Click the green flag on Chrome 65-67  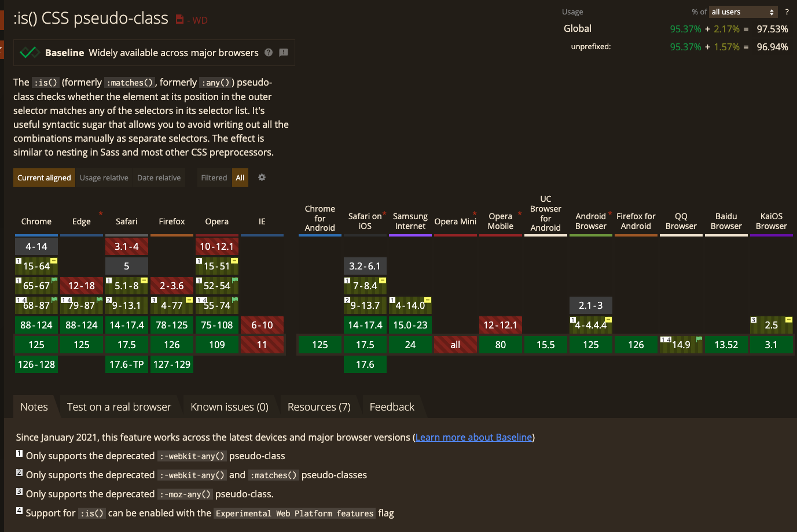(54, 280)
